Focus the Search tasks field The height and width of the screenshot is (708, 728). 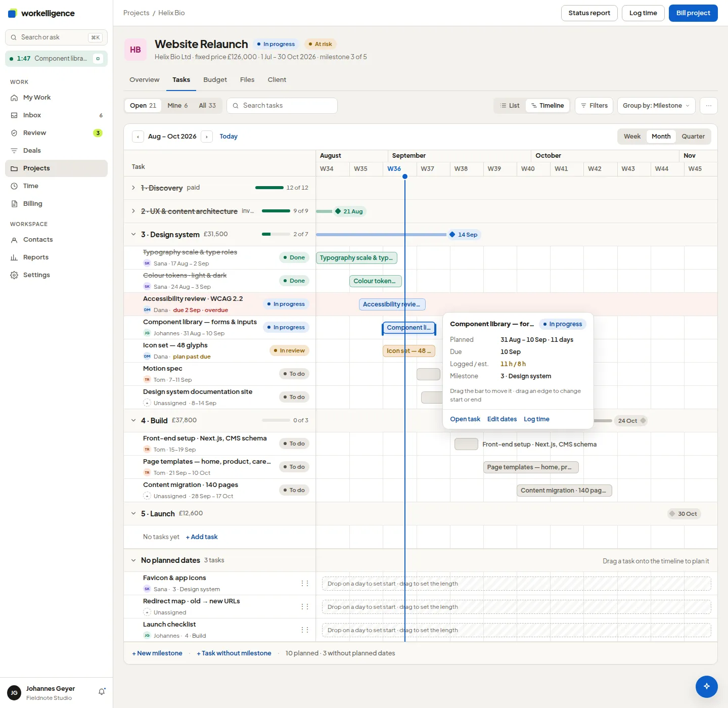pos(282,106)
